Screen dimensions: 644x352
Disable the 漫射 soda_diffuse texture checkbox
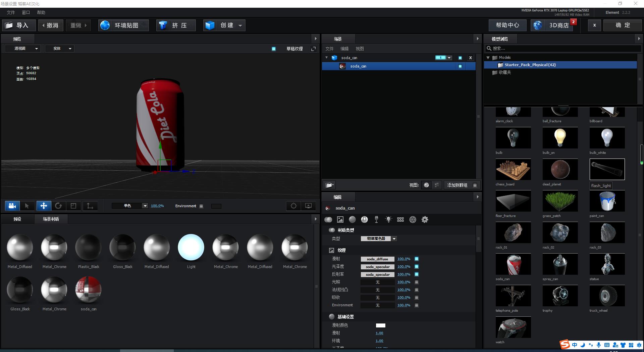417,259
